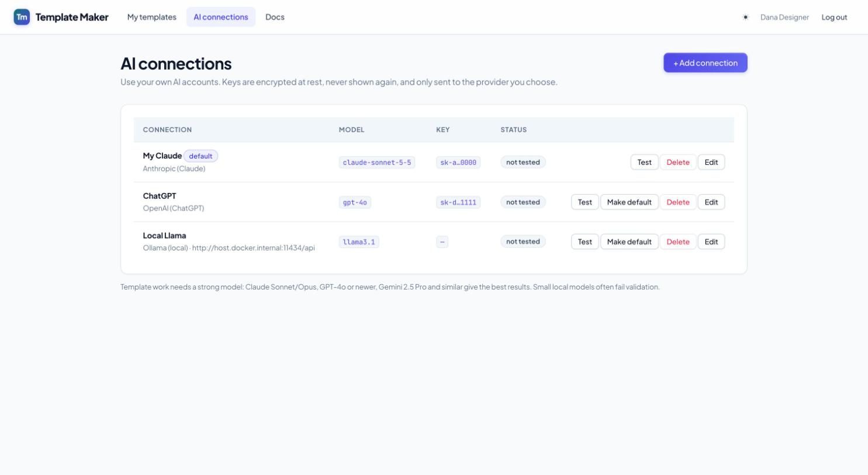Screen dimensions: 868x475
Task: Click the gpt-4o model tag
Action: tap(355, 202)
